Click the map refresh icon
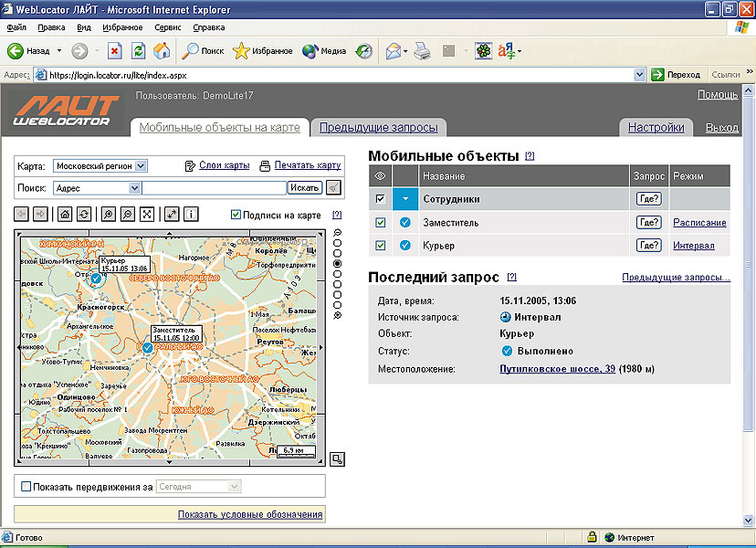This screenshot has width=756, height=548. point(84,214)
